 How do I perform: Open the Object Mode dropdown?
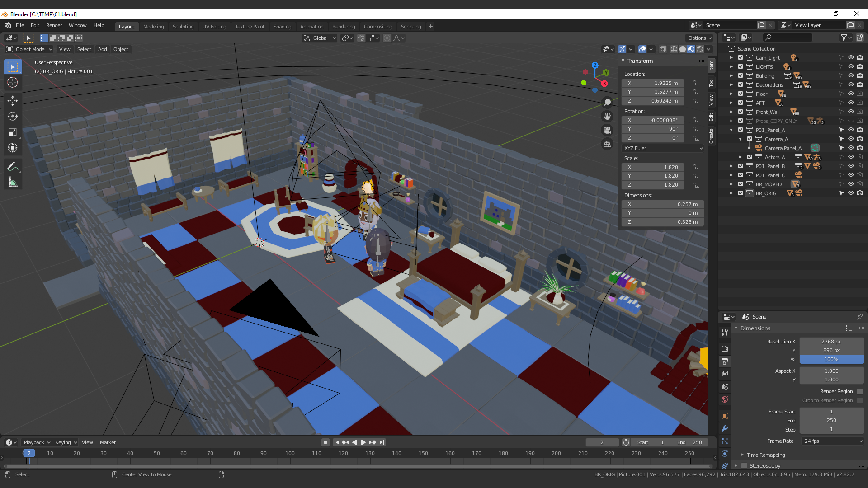point(30,49)
